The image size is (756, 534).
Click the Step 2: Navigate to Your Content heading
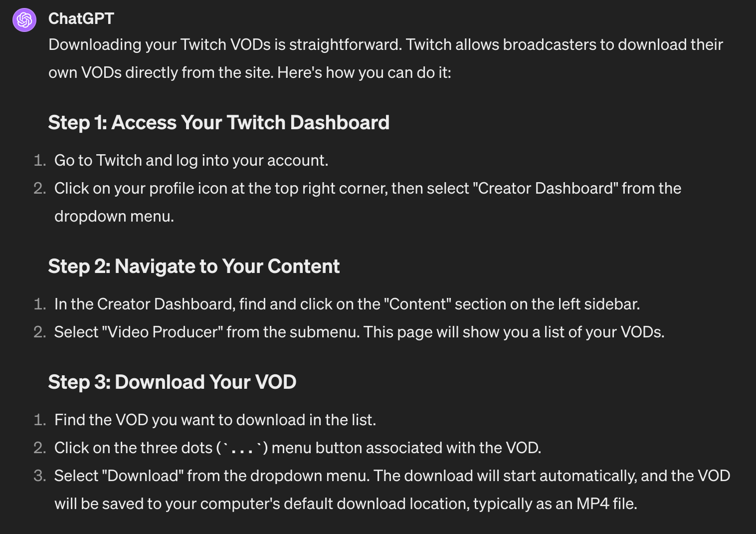(x=194, y=266)
